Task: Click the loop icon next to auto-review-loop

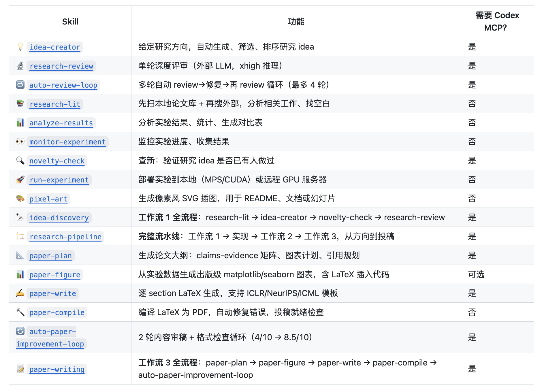Action: (x=20, y=84)
